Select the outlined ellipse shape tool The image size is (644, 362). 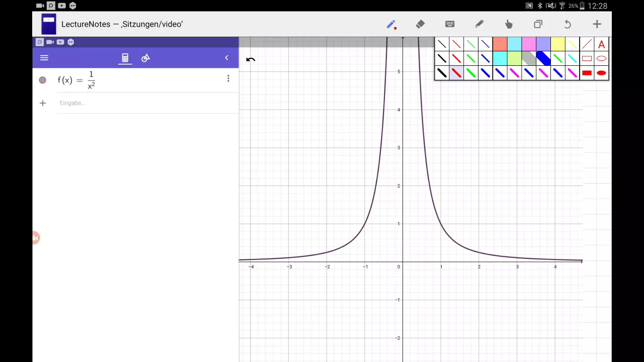tap(601, 59)
